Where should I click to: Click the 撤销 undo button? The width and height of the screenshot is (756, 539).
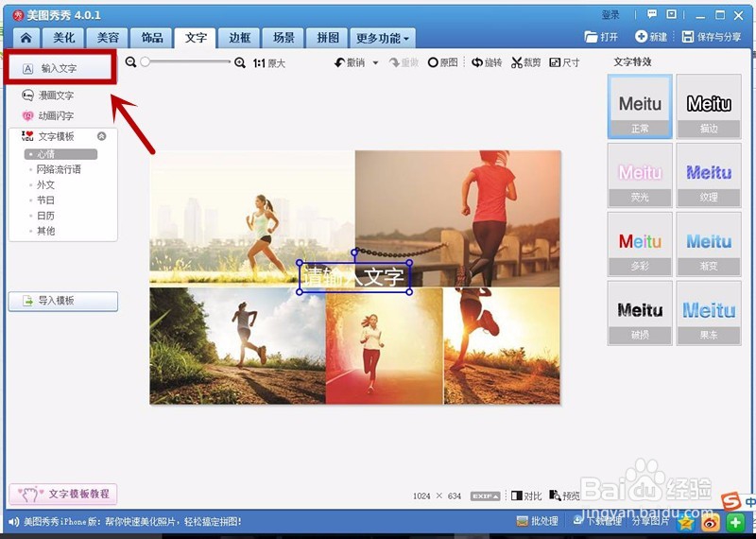(x=350, y=62)
